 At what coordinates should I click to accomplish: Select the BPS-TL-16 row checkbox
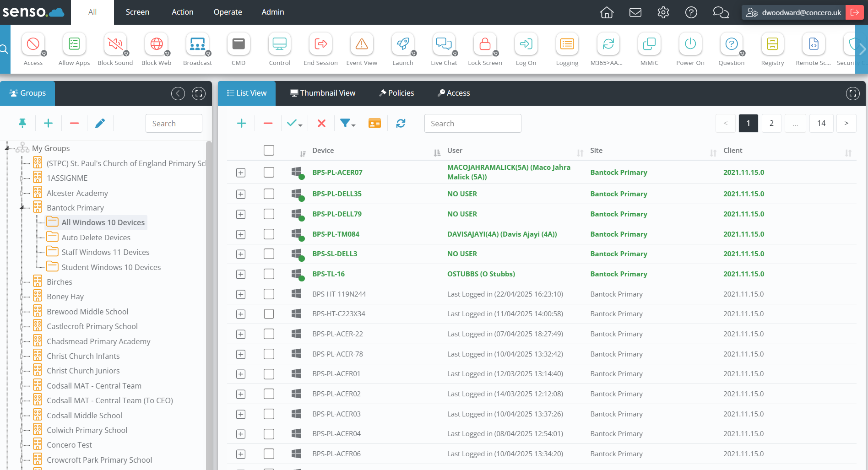(269, 274)
